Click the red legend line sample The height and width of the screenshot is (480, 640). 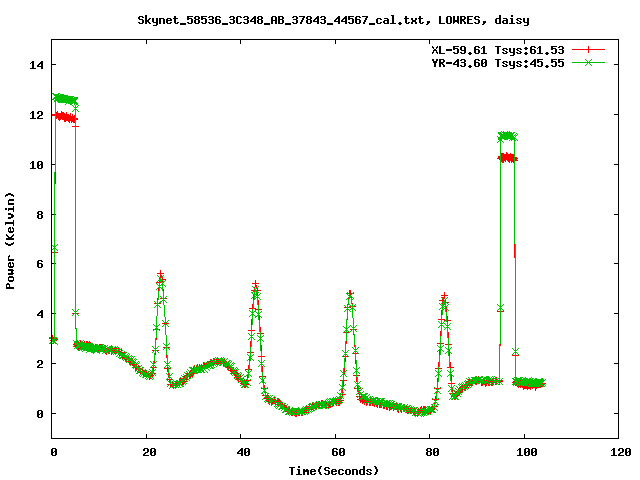tap(588, 50)
